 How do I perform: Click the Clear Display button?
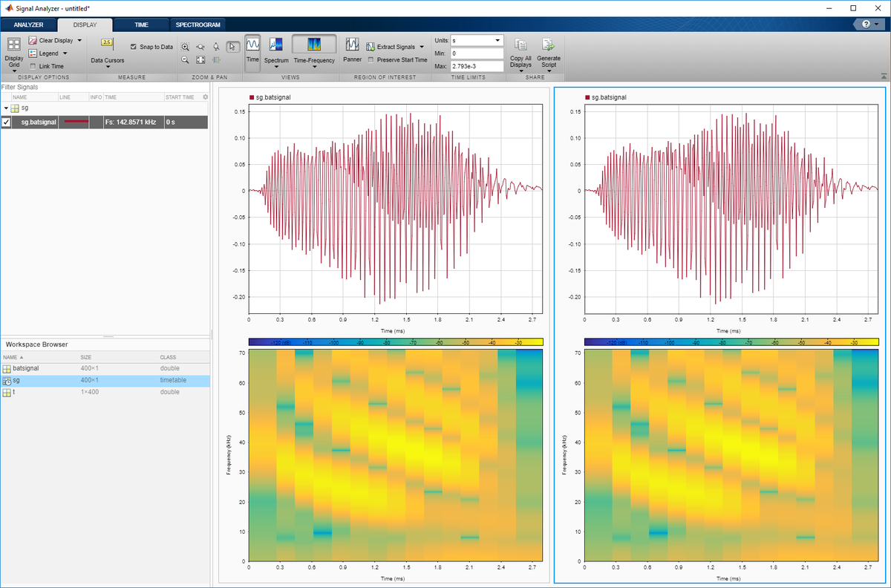(55, 40)
